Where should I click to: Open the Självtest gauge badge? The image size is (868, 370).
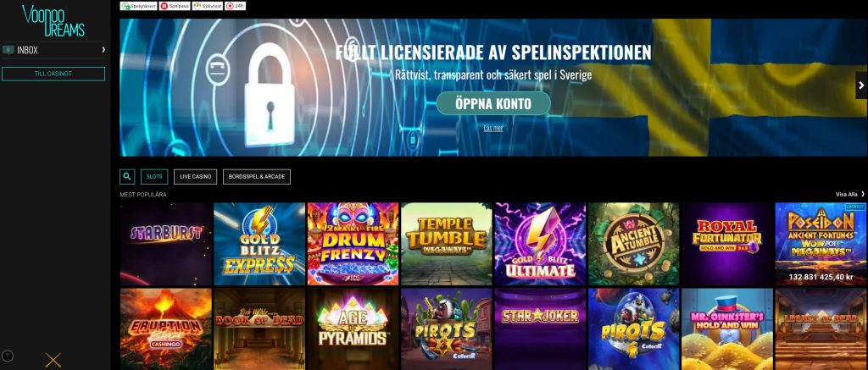[x=208, y=6]
